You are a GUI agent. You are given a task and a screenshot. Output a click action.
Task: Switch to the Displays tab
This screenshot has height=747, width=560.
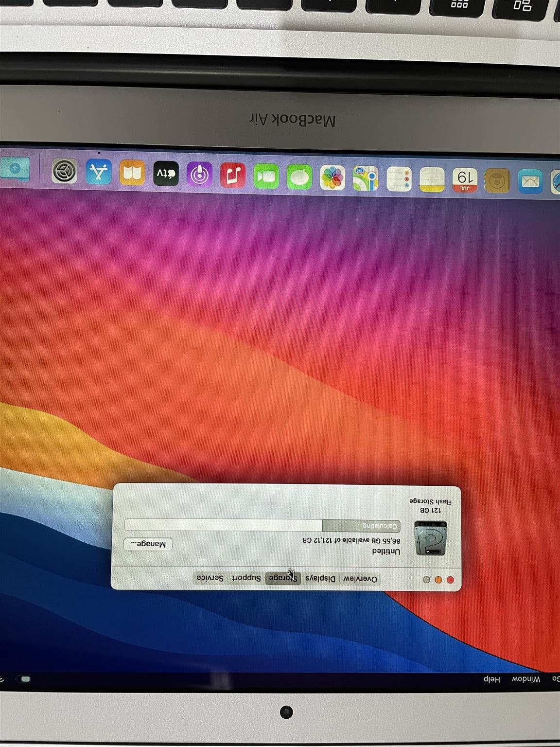pos(320,578)
